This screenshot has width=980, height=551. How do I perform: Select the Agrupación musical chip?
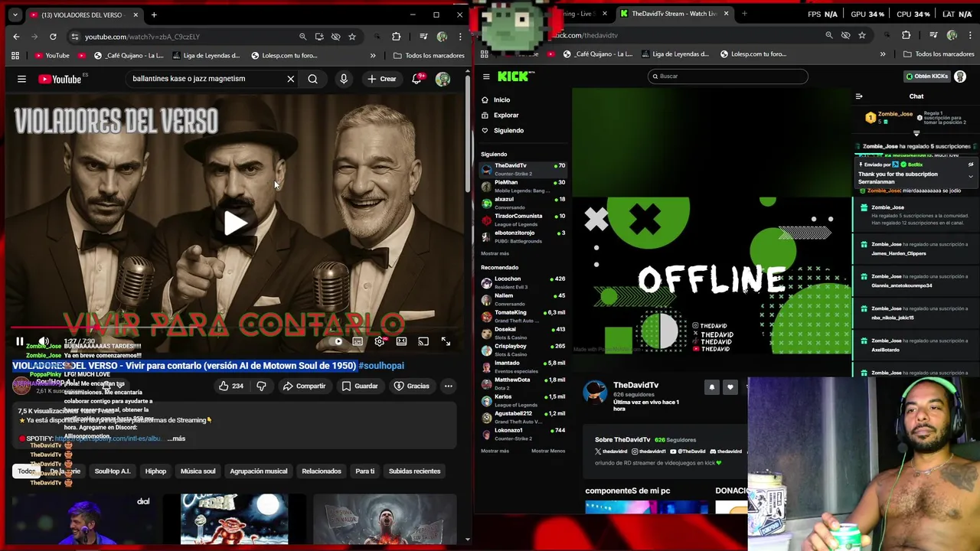tap(259, 471)
